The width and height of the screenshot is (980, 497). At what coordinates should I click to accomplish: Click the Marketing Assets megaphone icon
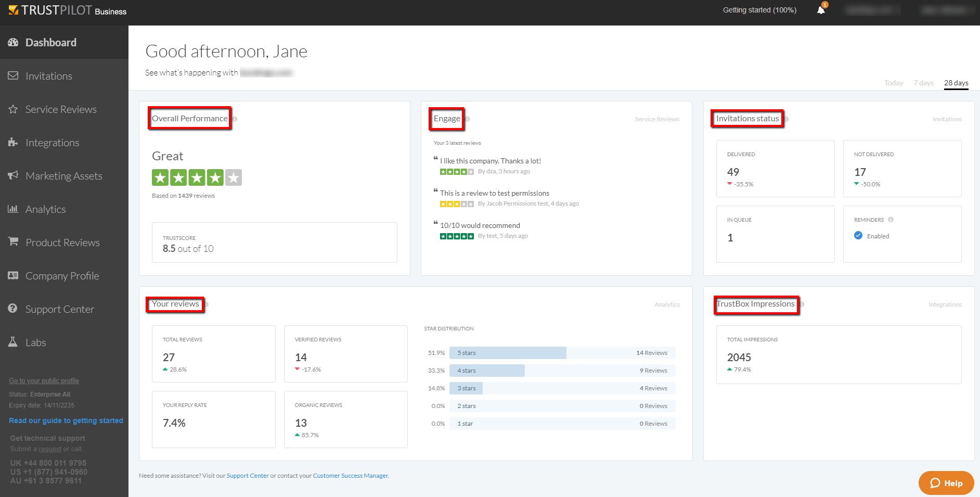tap(13, 175)
